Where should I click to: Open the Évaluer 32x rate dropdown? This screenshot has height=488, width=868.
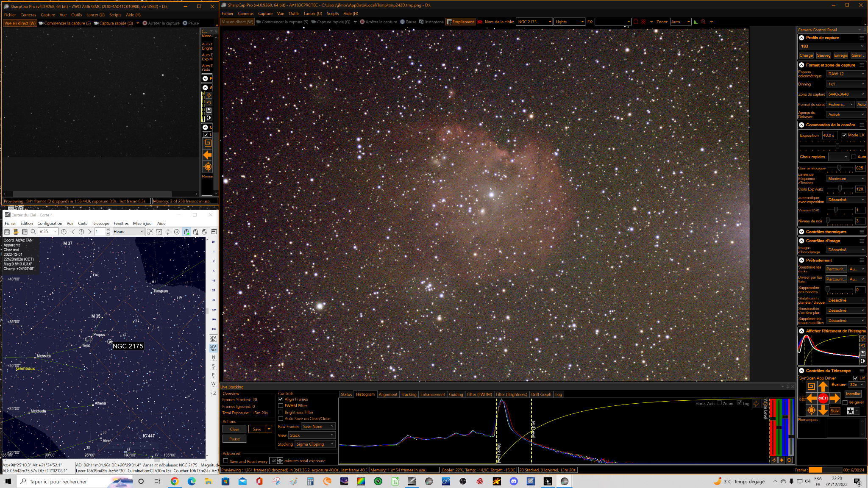pyautogui.click(x=857, y=385)
